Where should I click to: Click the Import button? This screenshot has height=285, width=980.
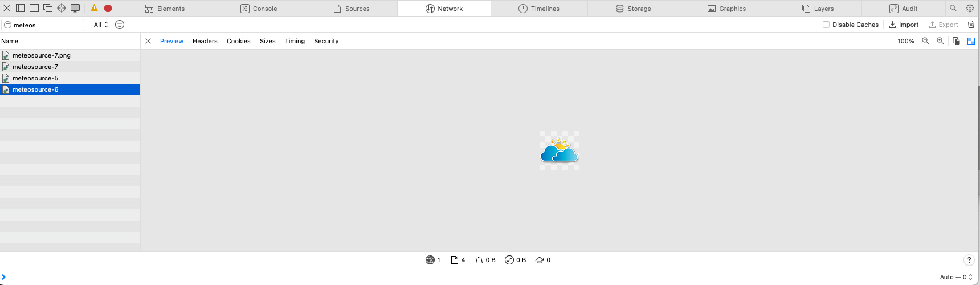pos(904,25)
